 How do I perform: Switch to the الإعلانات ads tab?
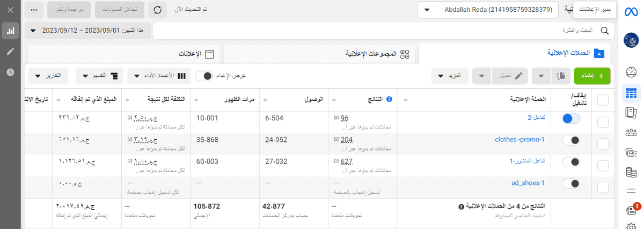point(124,54)
